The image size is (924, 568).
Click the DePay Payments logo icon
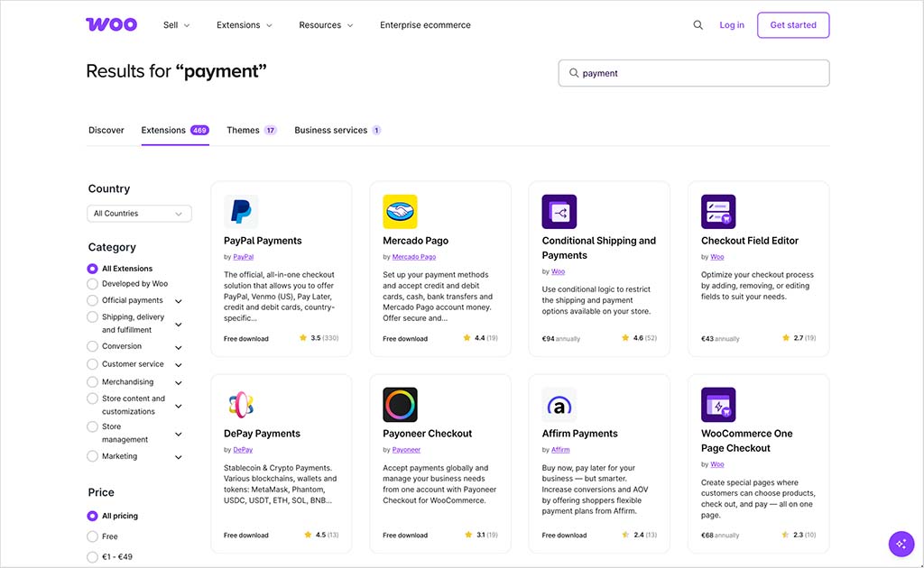241,405
